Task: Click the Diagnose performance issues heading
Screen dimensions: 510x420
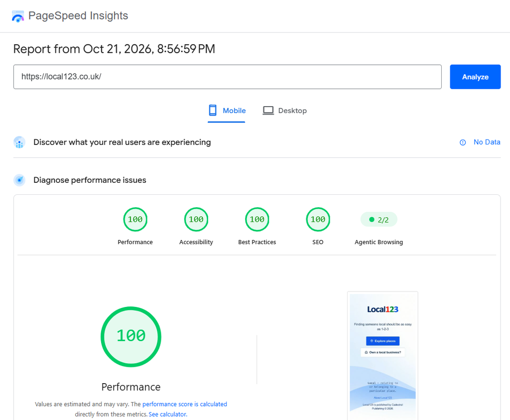Action: click(90, 180)
